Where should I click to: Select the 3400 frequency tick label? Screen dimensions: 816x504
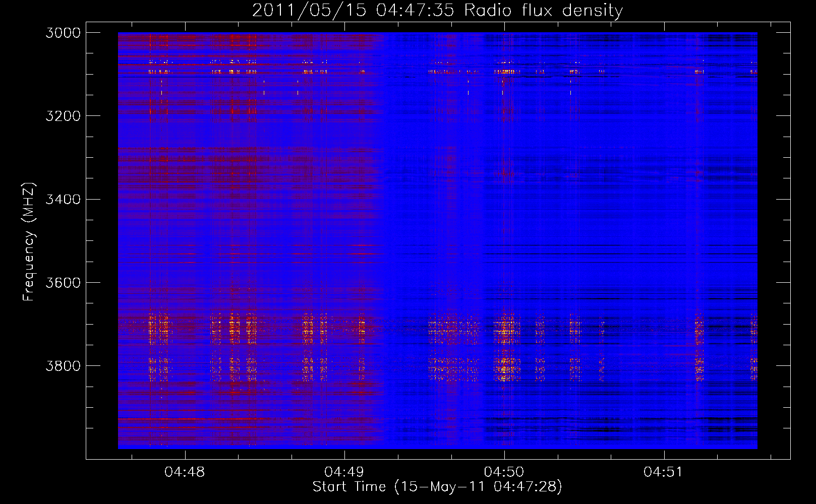point(63,199)
